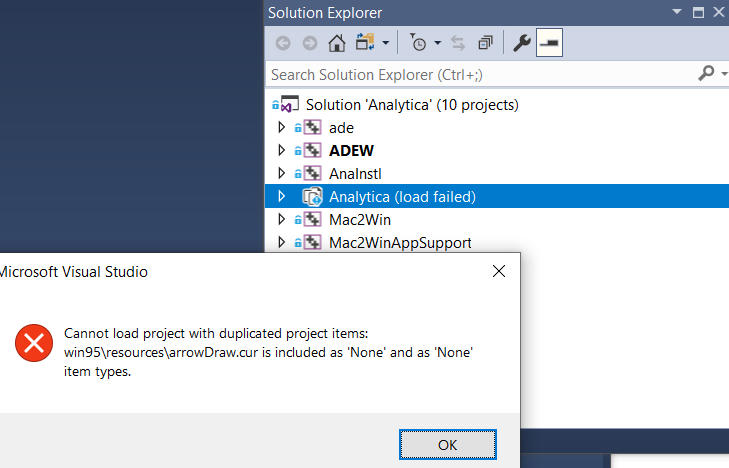Viewport: 729px width, 468px height.
Task: Select the Mac2Win project
Action: point(360,220)
